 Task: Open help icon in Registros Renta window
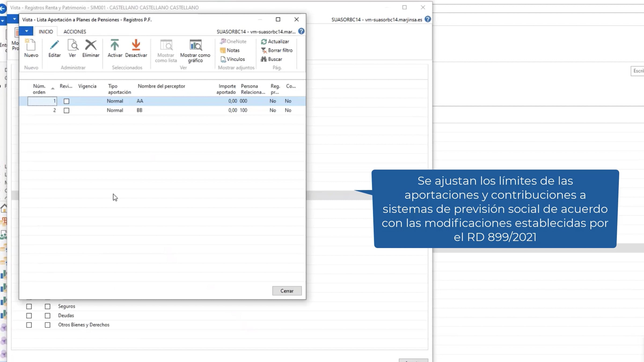click(428, 19)
